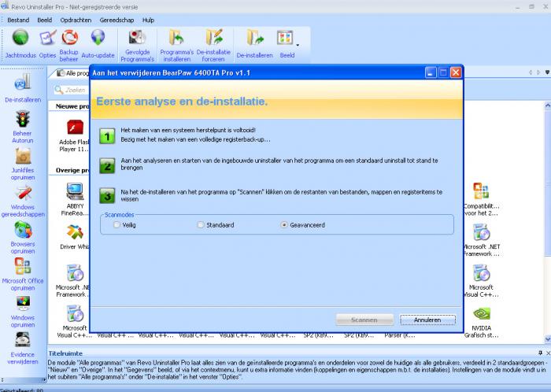Open the Gereedschap menu
Screen dimensions: 551x392
pos(116,20)
